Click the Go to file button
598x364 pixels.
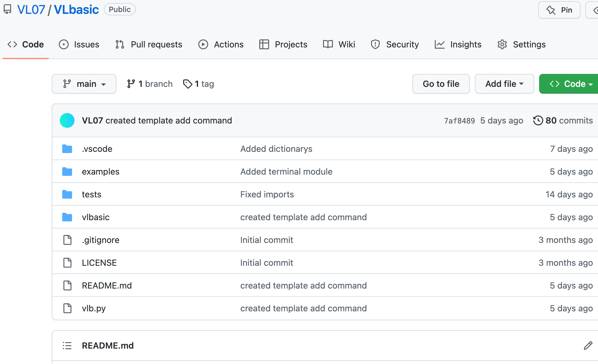click(441, 84)
